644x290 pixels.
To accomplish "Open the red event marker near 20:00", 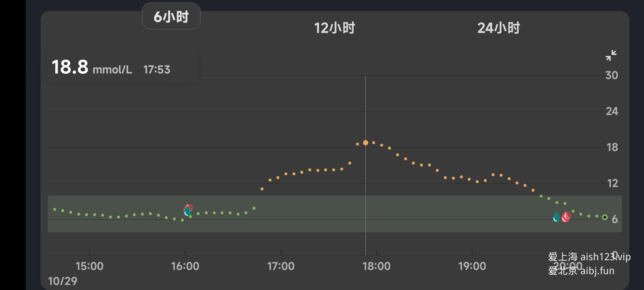I will (x=566, y=217).
